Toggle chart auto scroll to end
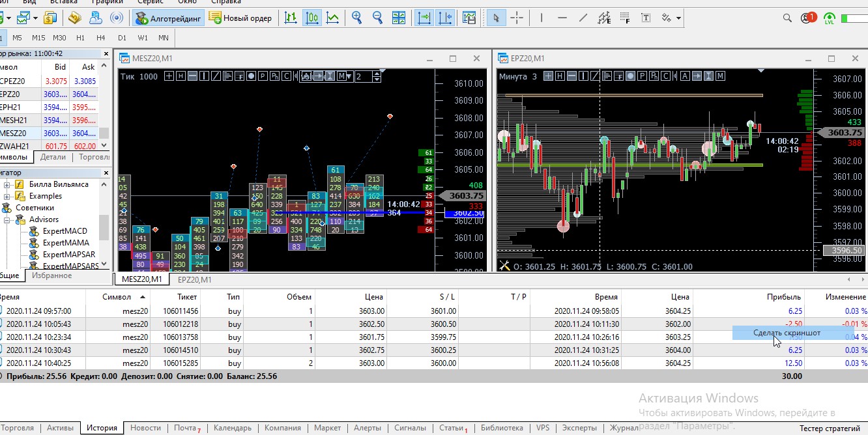 point(424,18)
